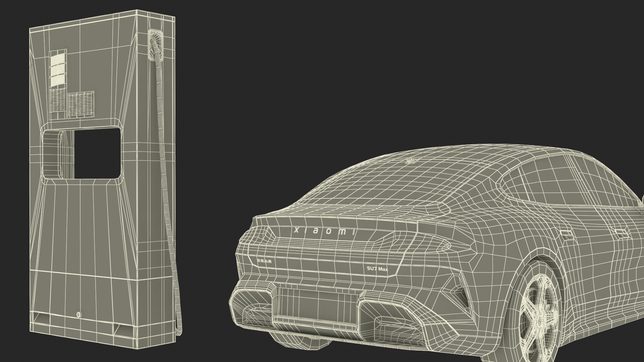Select the charging station's dark screen opening
644x362 pixels.
click(97, 153)
